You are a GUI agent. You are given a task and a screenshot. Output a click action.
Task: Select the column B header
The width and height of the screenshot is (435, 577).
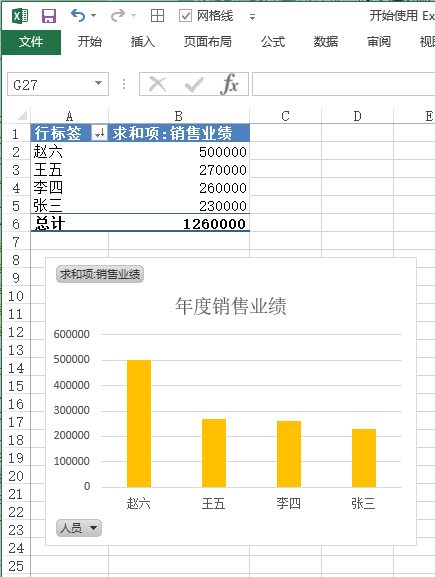(x=179, y=116)
